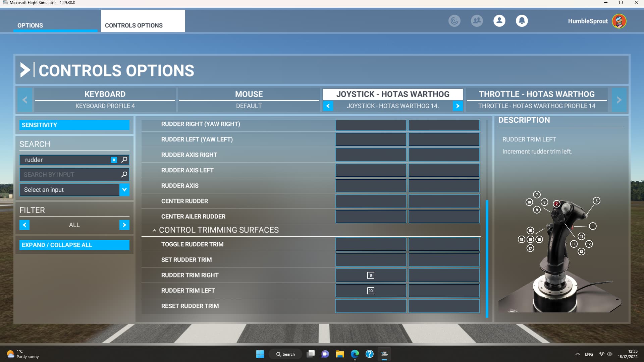Switch to previous joystick profile arrow
The height and width of the screenshot is (362, 644).
(328, 106)
